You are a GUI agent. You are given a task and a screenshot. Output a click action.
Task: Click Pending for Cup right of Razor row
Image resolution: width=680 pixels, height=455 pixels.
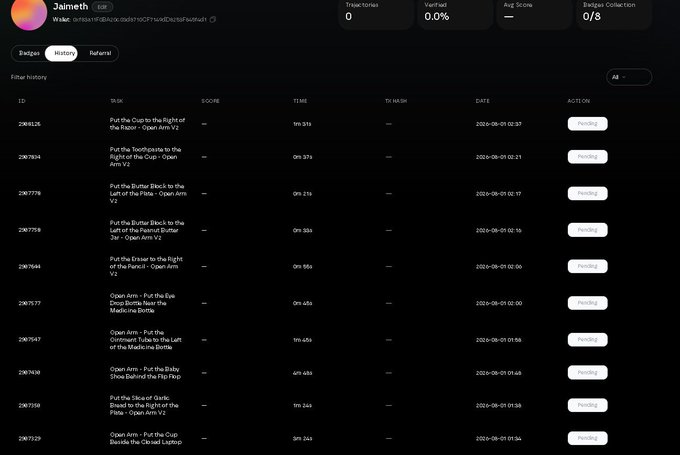click(587, 124)
